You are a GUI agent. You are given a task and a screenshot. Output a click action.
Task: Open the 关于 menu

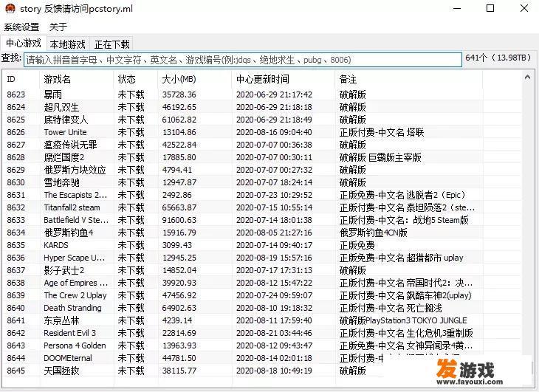click(x=58, y=27)
